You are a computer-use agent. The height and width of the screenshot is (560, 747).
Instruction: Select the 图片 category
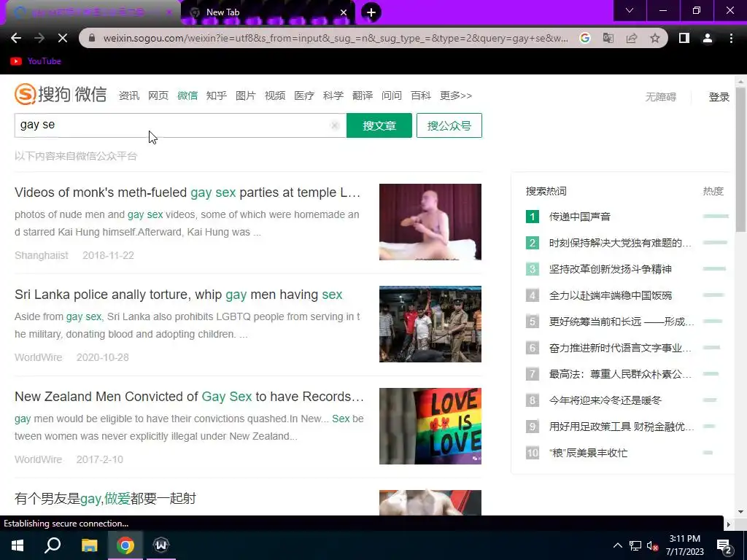point(246,96)
